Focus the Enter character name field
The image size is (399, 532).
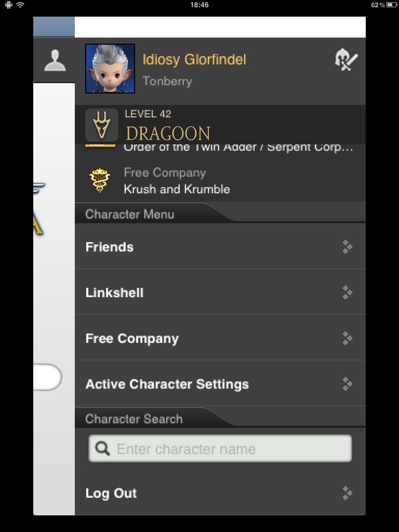click(x=220, y=448)
